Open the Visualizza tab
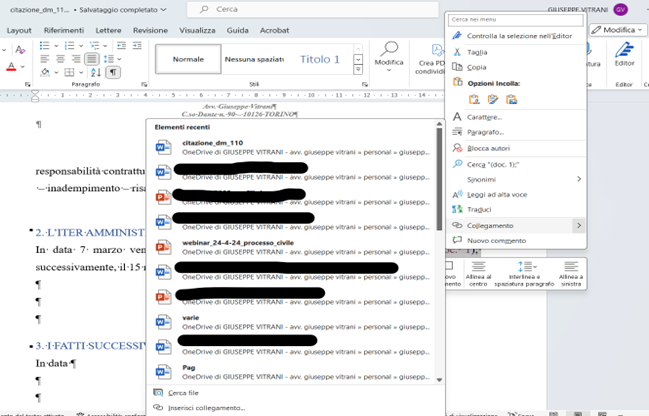Viewport: 649px width, 416px height. [197, 30]
